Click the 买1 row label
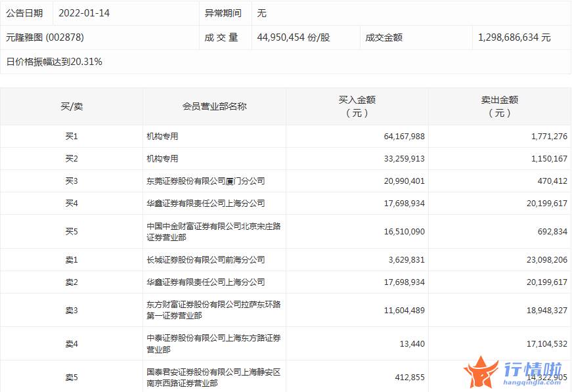 pyautogui.click(x=72, y=137)
